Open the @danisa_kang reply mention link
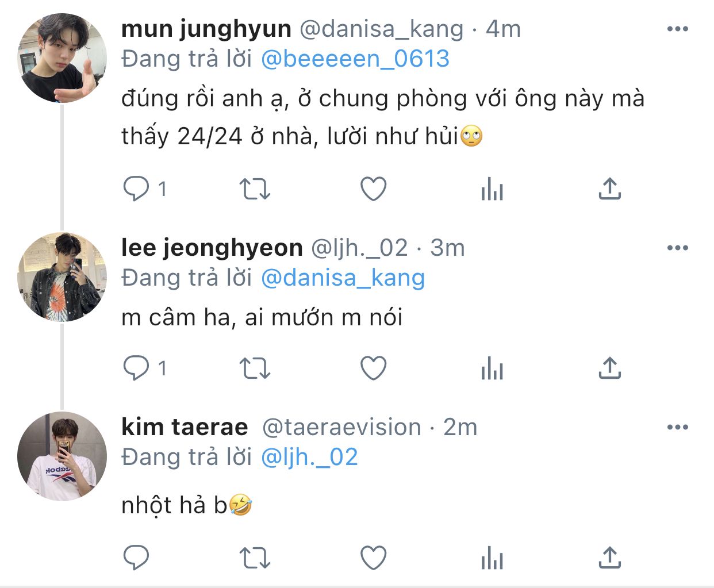 343,278
